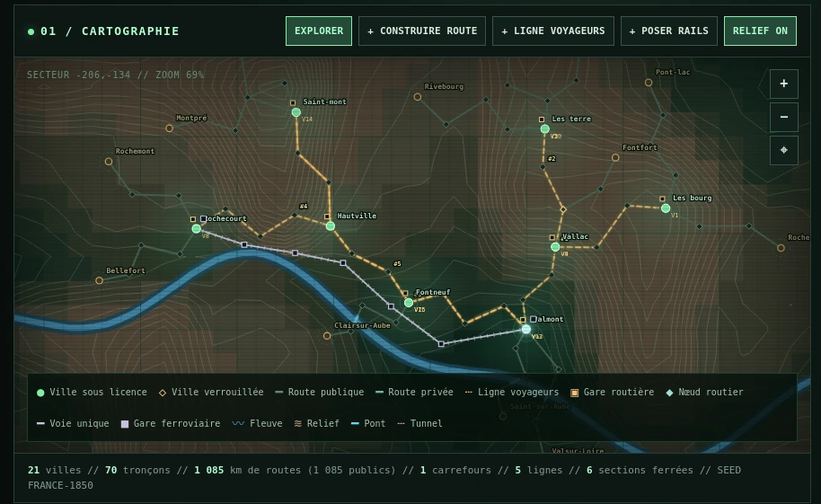Select the Saint-mont city node

pos(296,112)
